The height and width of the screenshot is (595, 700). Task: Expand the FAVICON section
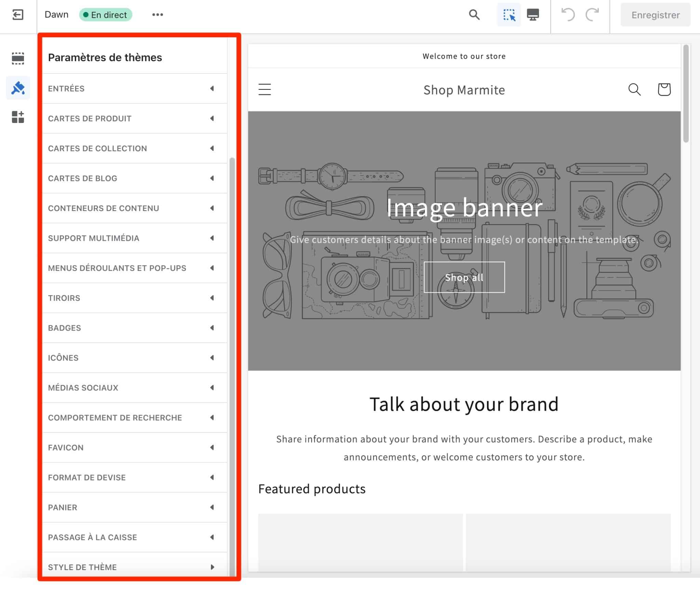[135, 447]
